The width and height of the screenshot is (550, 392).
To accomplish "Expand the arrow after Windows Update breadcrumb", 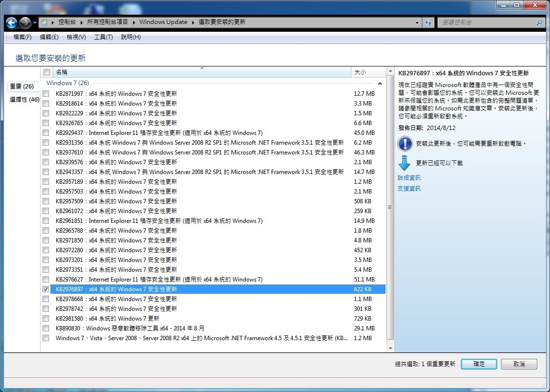I will (x=193, y=22).
